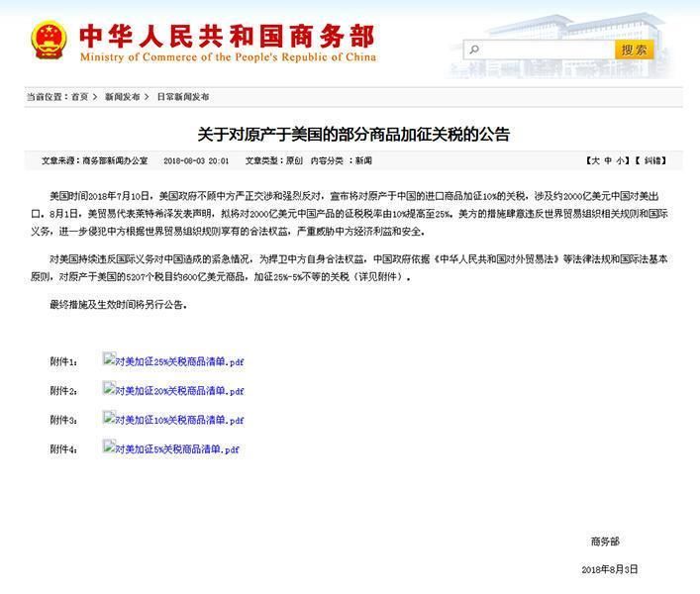700x594 pixels.
Task: Click the 当前位置 breadcrumb label
Action: click(x=48, y=97)
